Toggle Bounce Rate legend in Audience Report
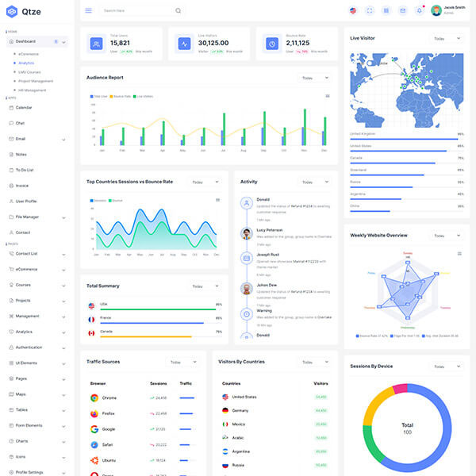The height and width of the screenshot is (476, 476). (121, 96)
